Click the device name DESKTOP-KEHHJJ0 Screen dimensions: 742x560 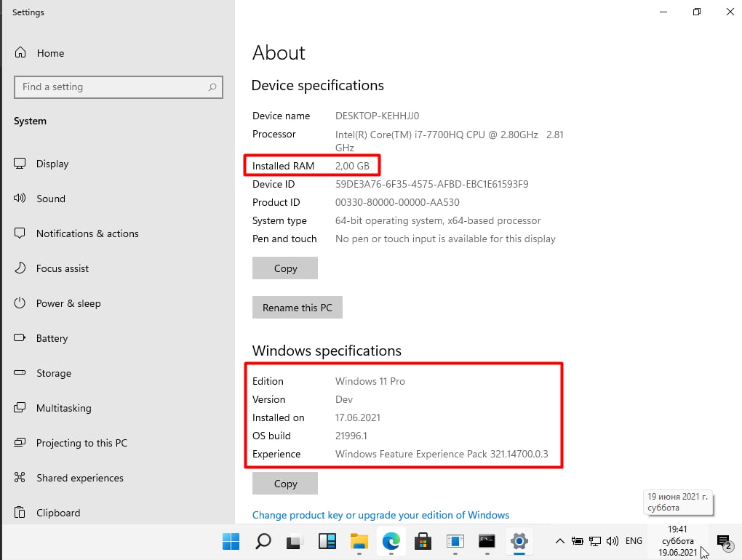pyautogui.click(x=377, y=116)
